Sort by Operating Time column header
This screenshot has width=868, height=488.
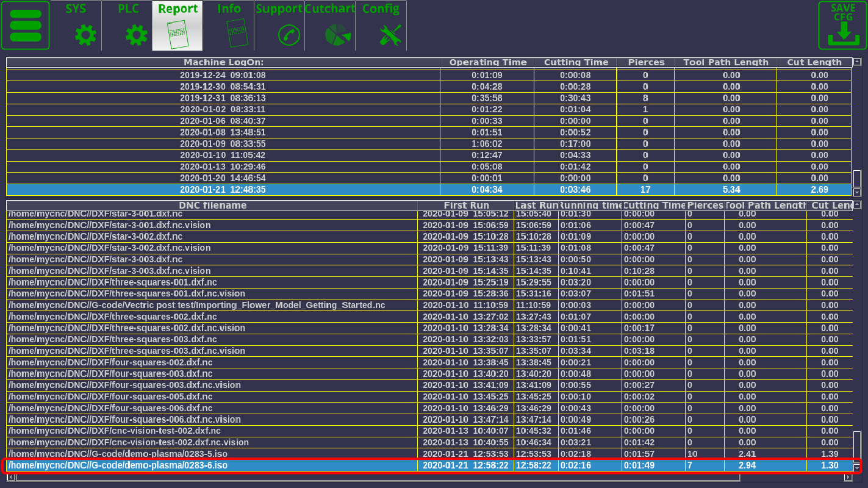tap(487, 62)
